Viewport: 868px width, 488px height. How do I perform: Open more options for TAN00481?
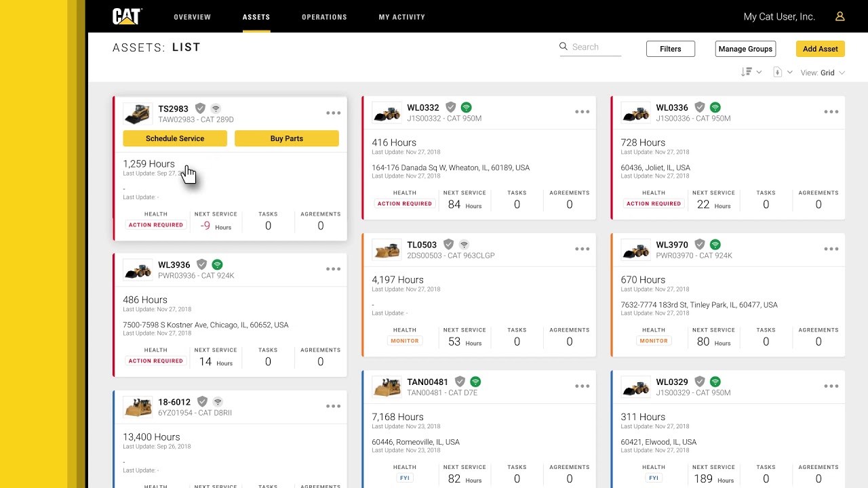point(582,386)
